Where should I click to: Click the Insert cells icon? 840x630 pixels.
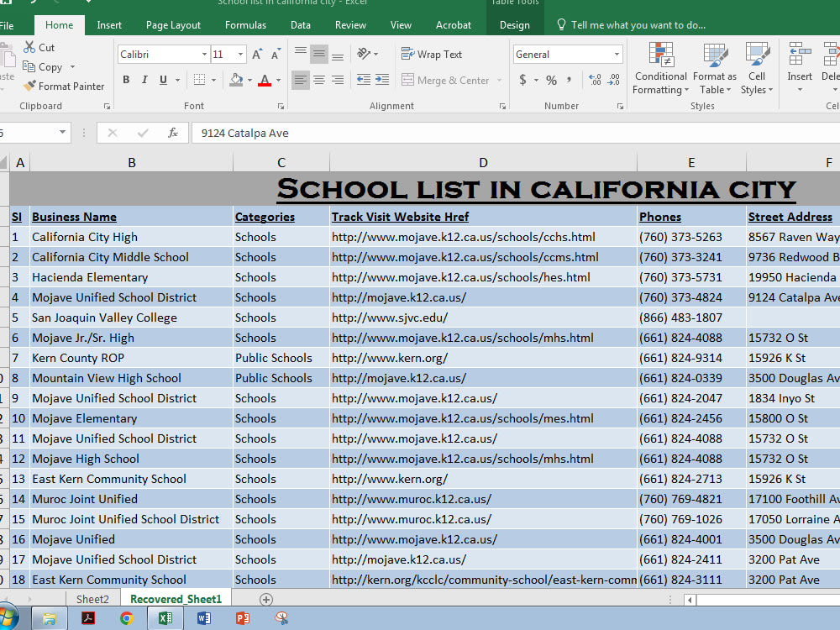(800, 55)
